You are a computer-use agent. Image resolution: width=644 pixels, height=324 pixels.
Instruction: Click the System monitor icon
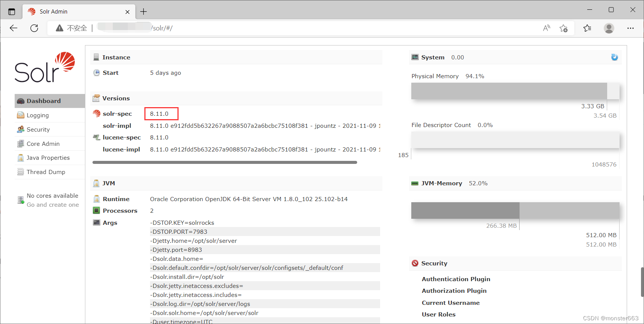(x=415, y=57)
